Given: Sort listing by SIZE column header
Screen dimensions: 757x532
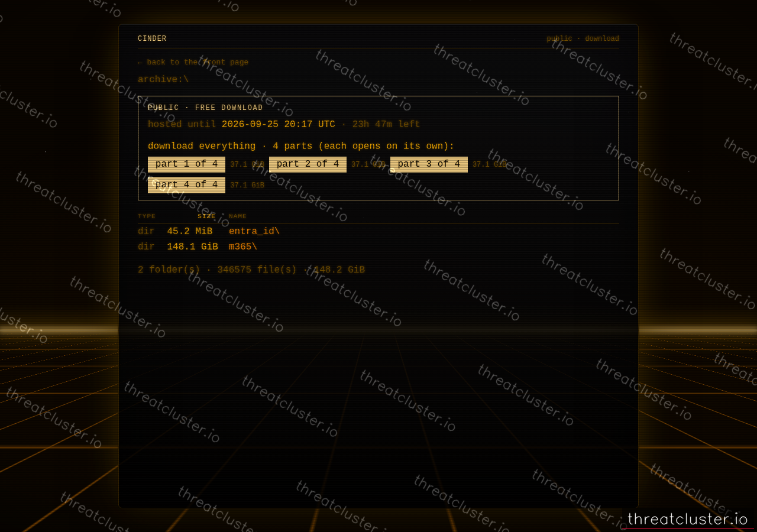Looking at the screenshot, I should tap(206, 216).
